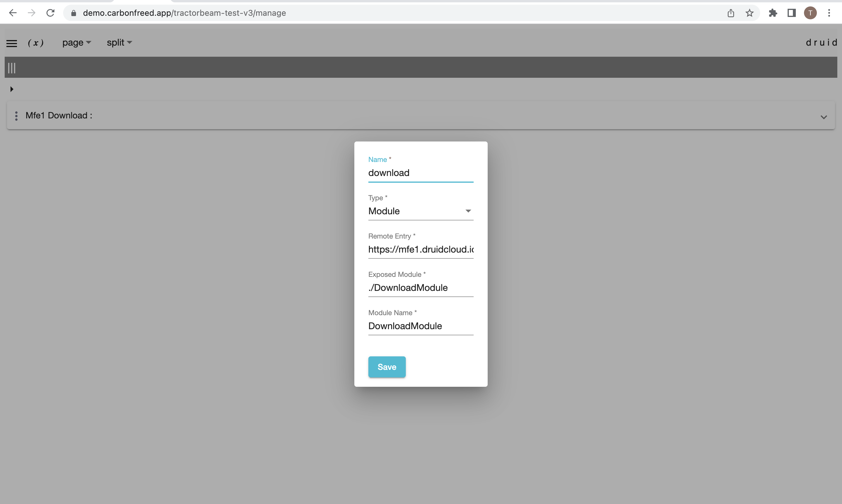The width and height of the screenshot is (842, 504).
Task: Select the (x) function icon
Action: tap(36, 43)
